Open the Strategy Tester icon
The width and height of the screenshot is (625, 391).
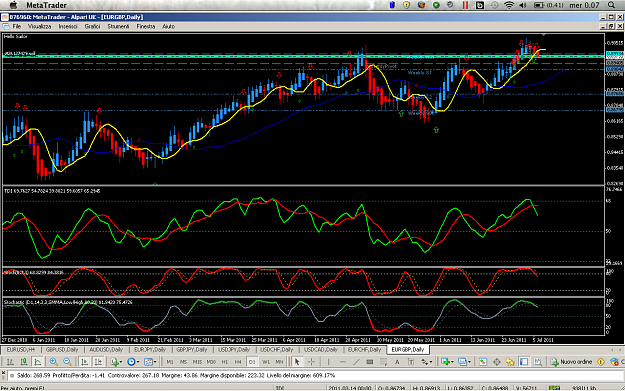[538, 362]
